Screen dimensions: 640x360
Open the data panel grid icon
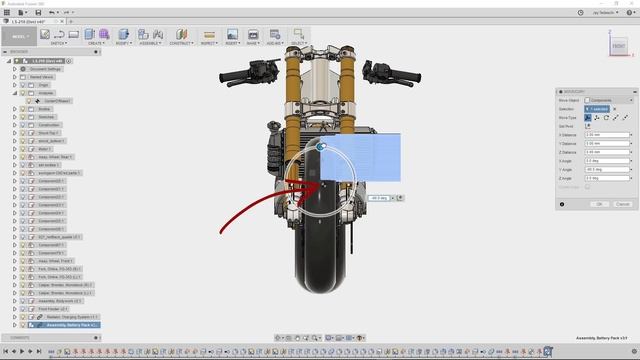click(x=7, y=13)
